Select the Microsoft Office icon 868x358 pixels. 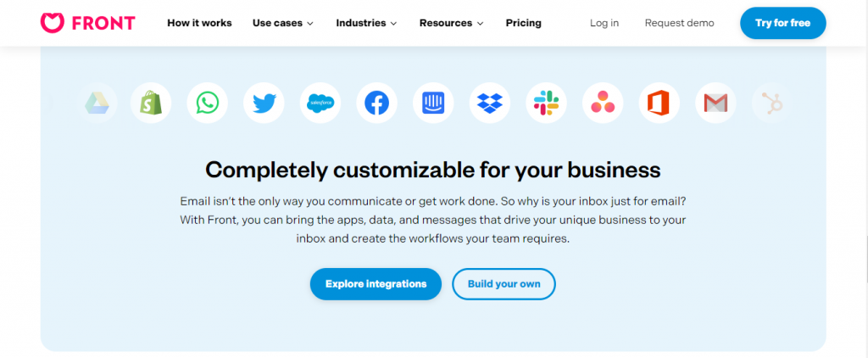point(659,103)
